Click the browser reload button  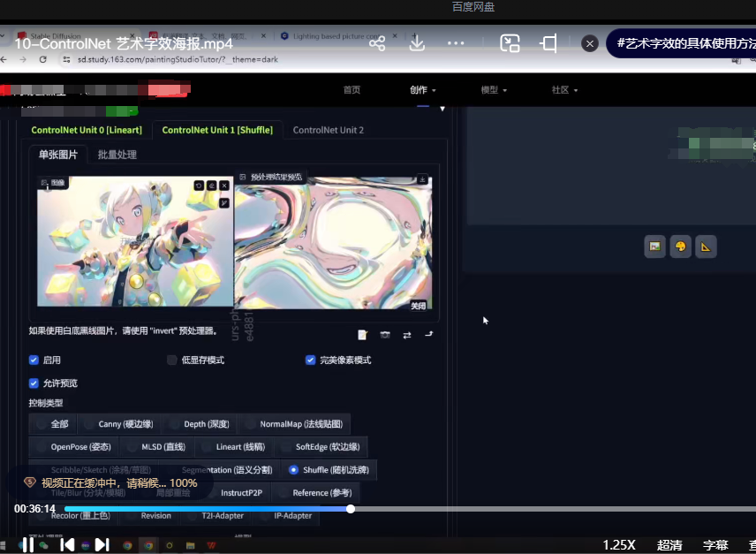pyautogui.click(x=43, y=59)
